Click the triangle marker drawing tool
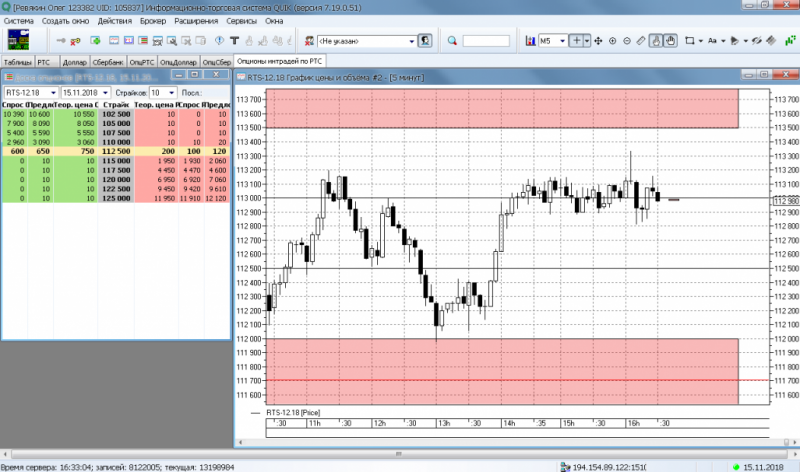Viewport: 800px width, 472px height. click(735, 41)
